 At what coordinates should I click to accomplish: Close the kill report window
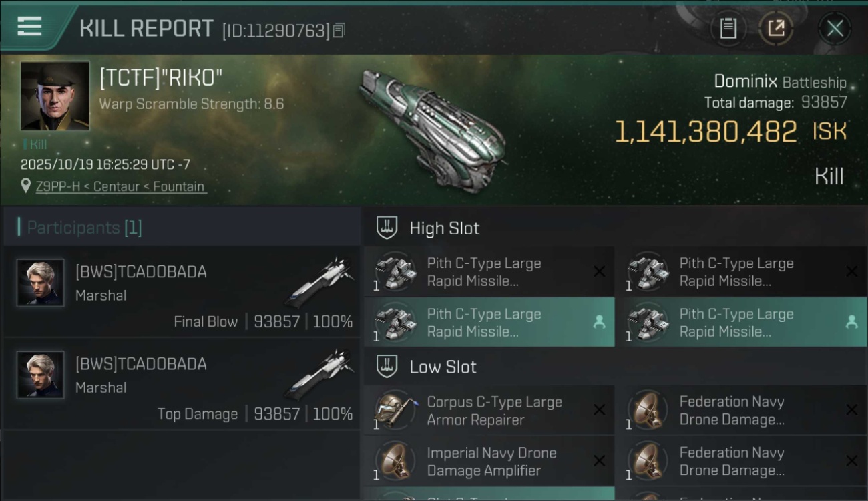835,29
